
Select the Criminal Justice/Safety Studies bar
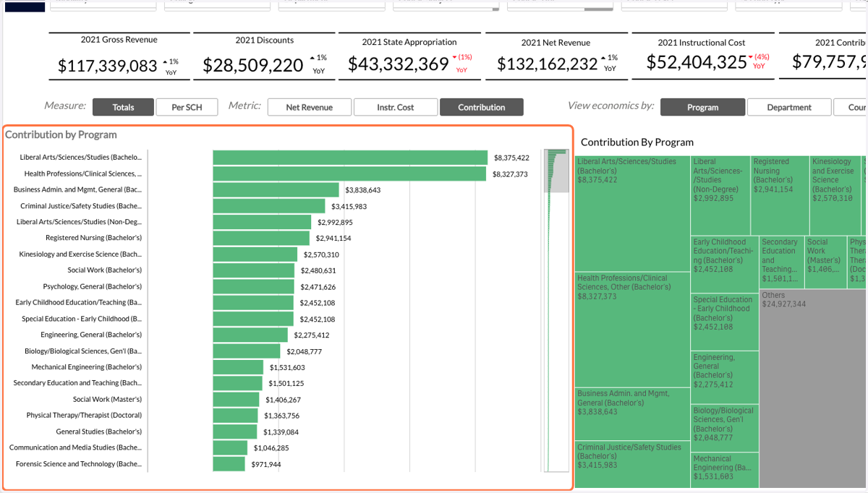click(269, 206)
